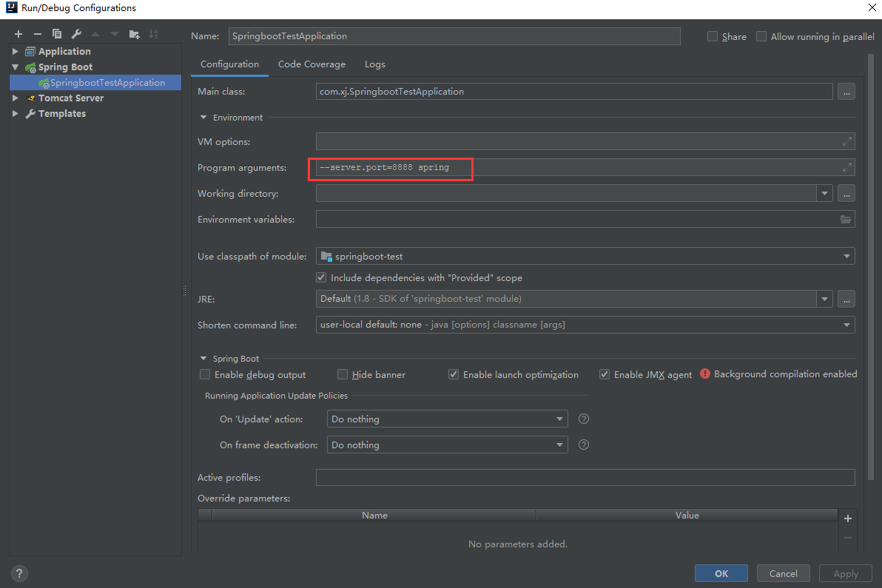Open edit defaults wrench icon
This screenshot has width=882, height=588.
[76, 34]
